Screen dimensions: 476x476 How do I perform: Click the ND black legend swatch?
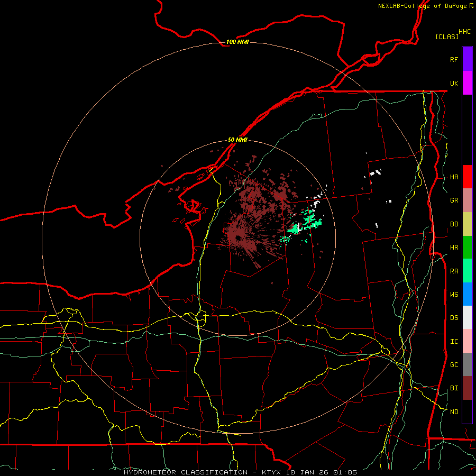[467, 411]
